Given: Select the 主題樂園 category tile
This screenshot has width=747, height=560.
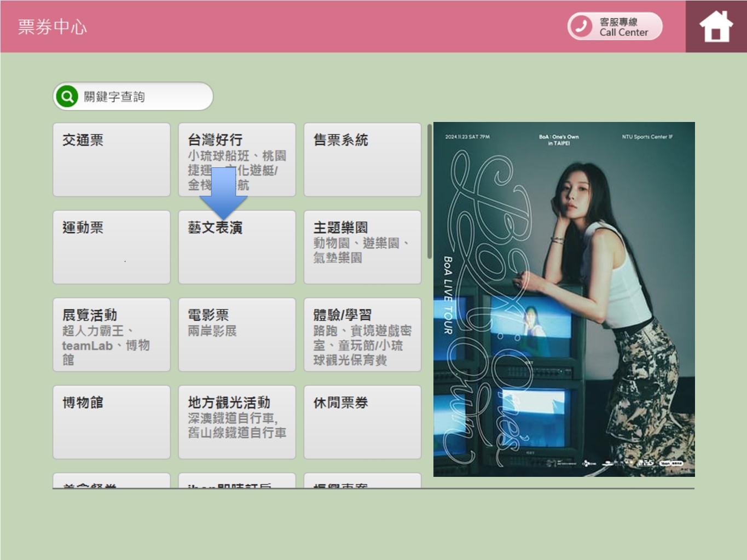Looking at the screenshot, I should click(x=362, y=247).
